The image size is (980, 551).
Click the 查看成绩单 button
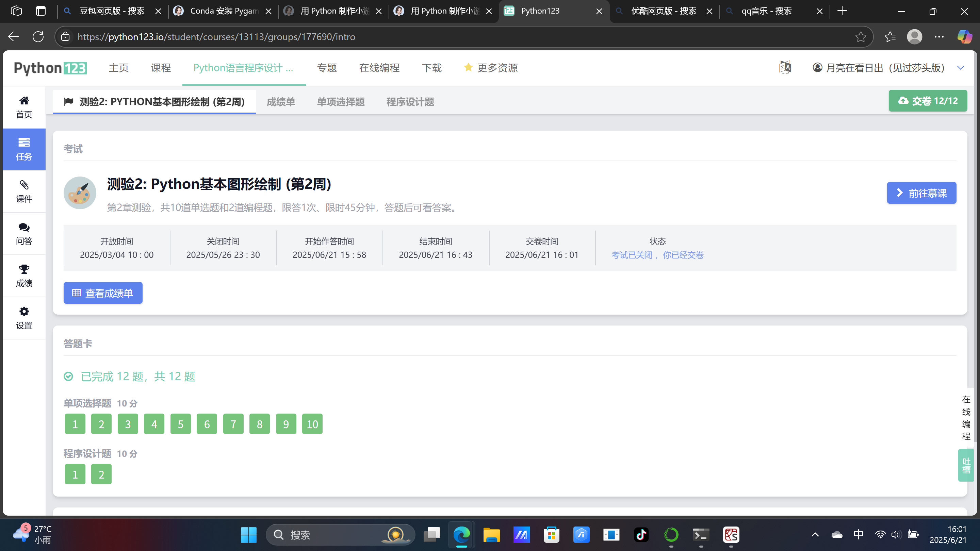[103, 293]
